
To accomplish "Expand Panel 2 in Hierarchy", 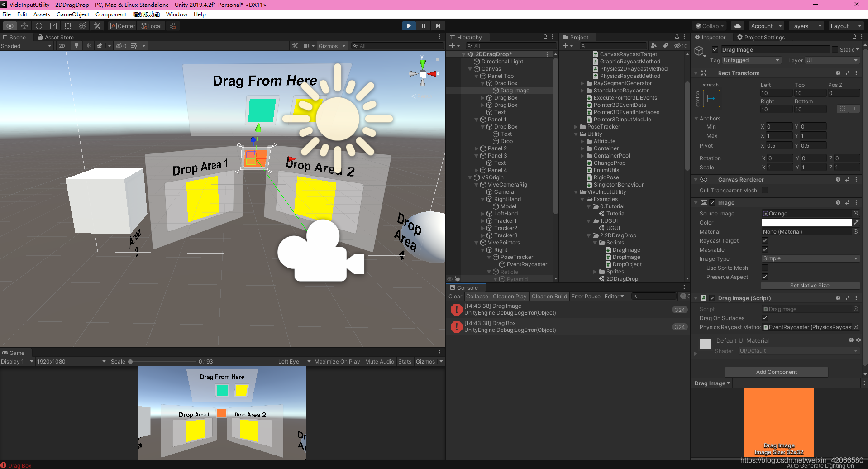I will pos(477,148).
